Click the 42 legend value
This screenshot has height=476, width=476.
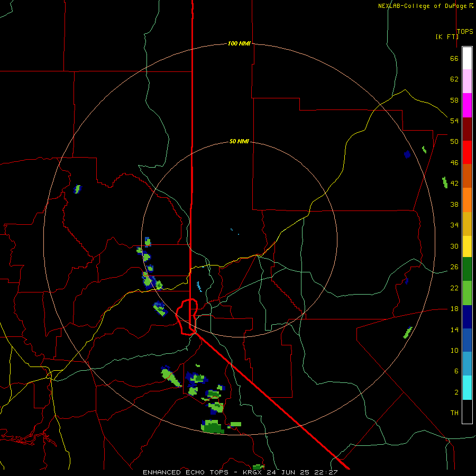(454, 184)
